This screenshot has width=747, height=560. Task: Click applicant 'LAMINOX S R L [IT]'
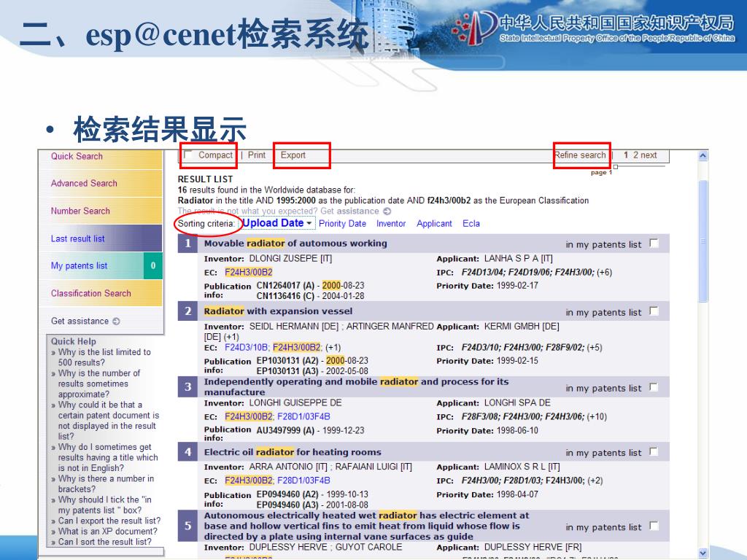[x=522, y=467]
